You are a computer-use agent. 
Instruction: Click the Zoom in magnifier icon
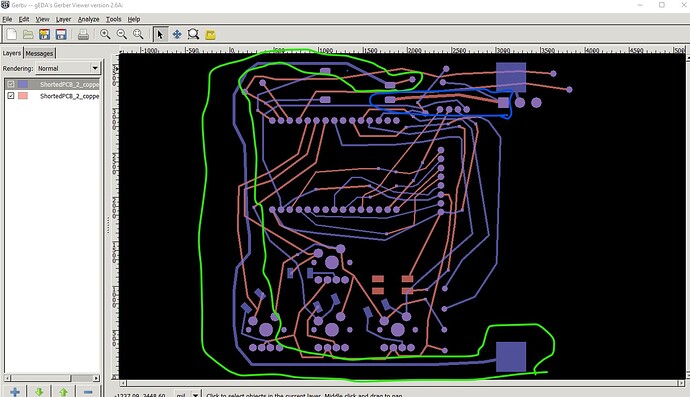coord(105,34)
